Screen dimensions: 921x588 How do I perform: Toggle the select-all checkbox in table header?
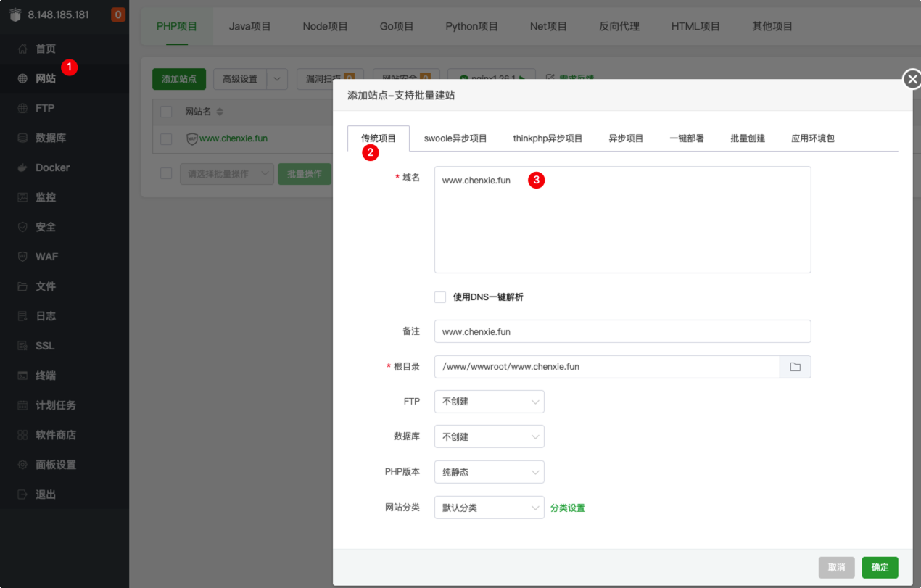166,112
